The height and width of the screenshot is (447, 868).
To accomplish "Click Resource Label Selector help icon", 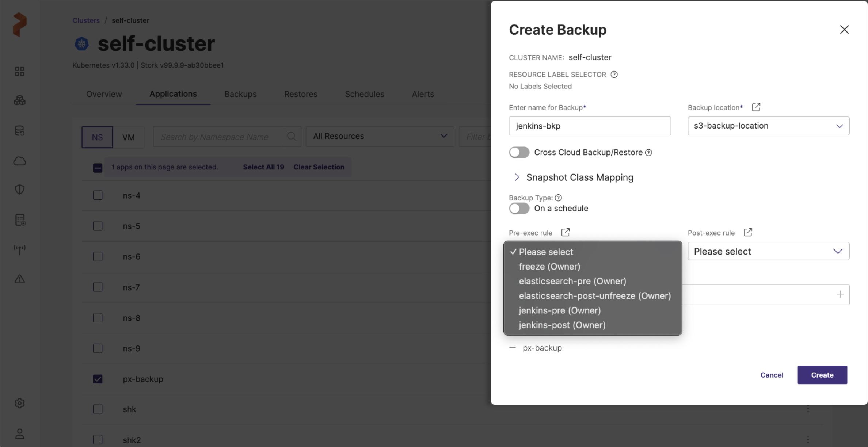I will coord(614,74).
